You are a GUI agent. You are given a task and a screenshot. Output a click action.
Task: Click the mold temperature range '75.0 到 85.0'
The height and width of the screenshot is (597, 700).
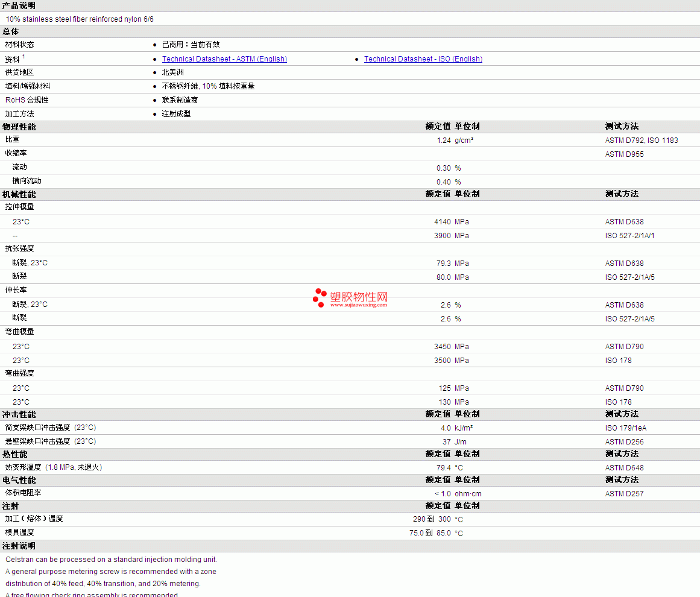430,532
